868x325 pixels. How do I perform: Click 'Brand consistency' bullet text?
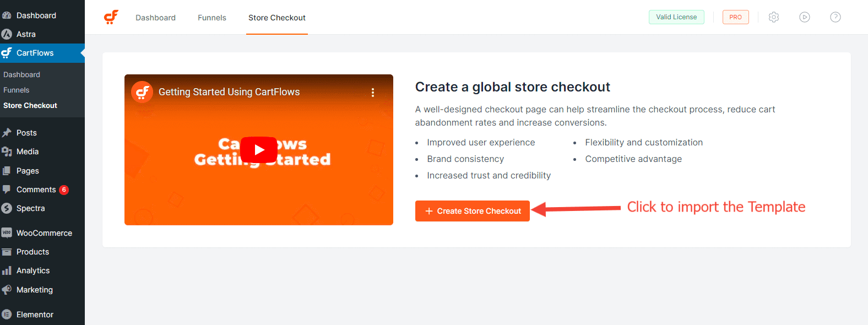[465, 159]
